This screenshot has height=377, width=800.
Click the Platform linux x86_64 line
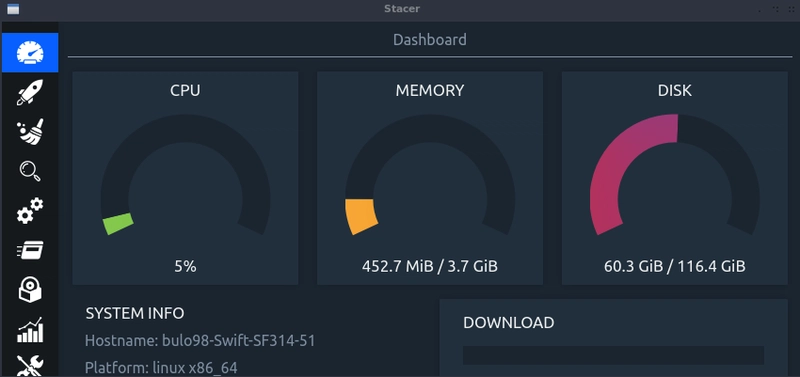[x=161, y=368]
